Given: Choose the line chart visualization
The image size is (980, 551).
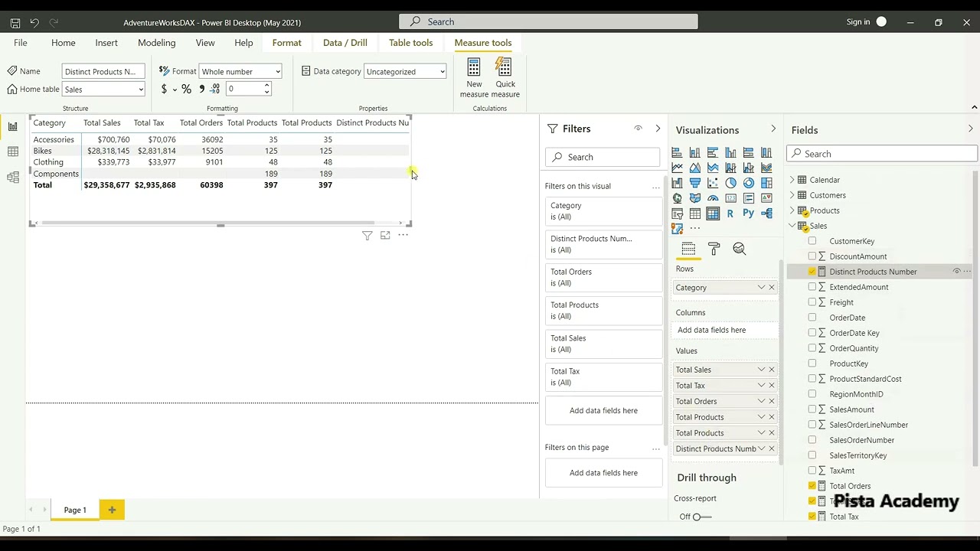Looking at the screenshot, I should click(677, 168).
